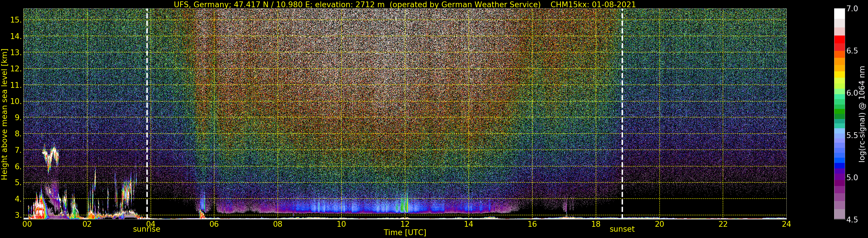Click the '5.0' colorbar tick value
The image size is (868, 238).
[x=852, y=177]
